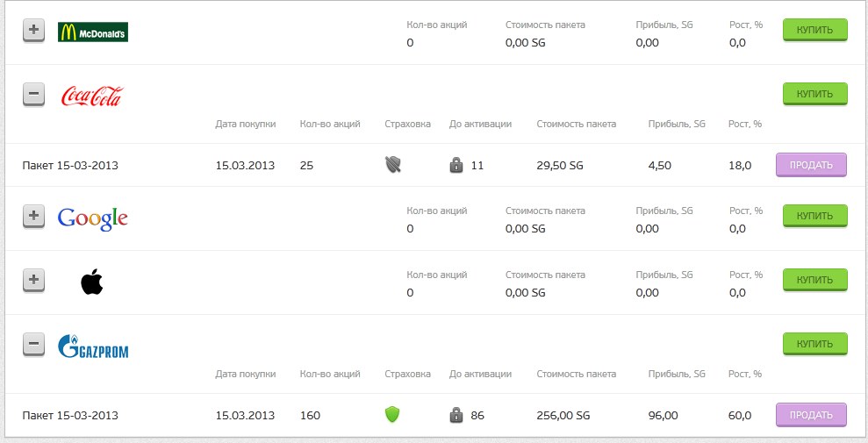Click the Apple logo

(x=92, y=281)
